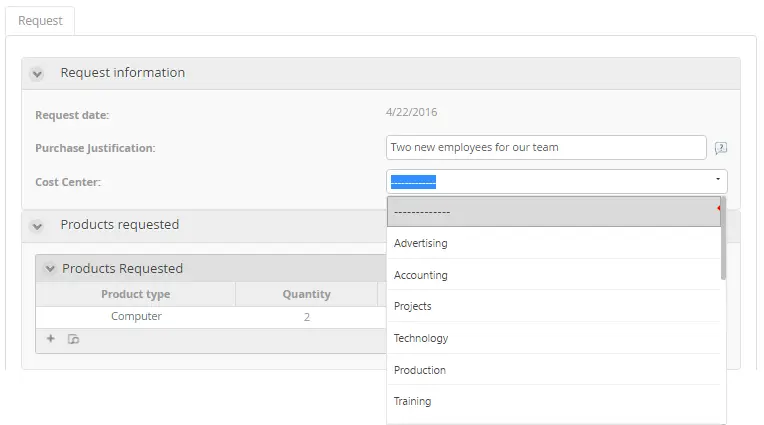Click the Purchase Justification label

(95, 148)
